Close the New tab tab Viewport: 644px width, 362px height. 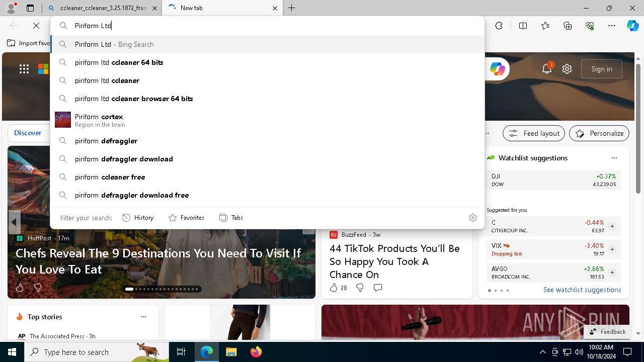275,8
